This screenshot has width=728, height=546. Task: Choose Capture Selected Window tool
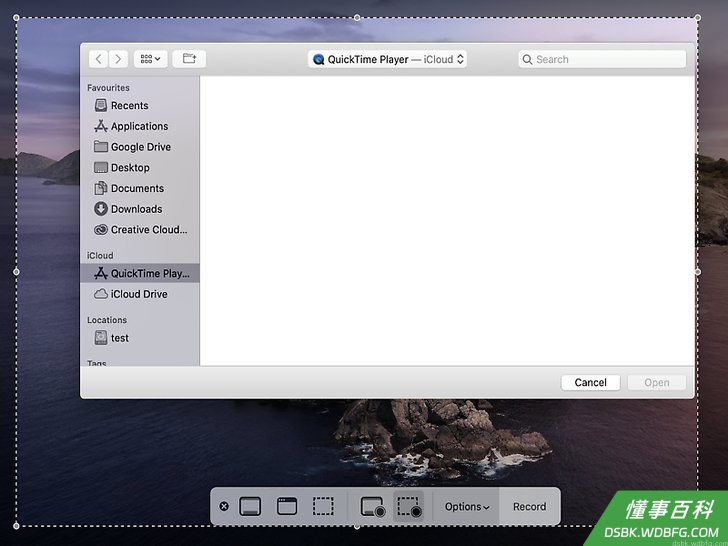(x=287, y=506)
